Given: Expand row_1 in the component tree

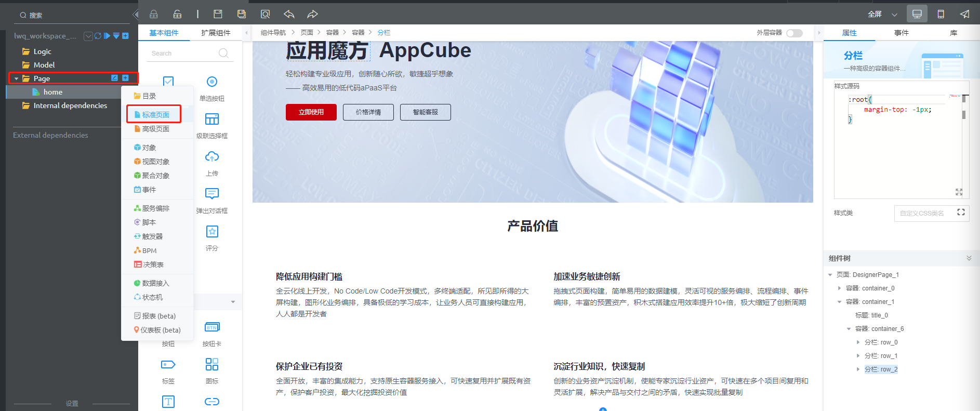Looking at the screenshot, I should 858,356.
